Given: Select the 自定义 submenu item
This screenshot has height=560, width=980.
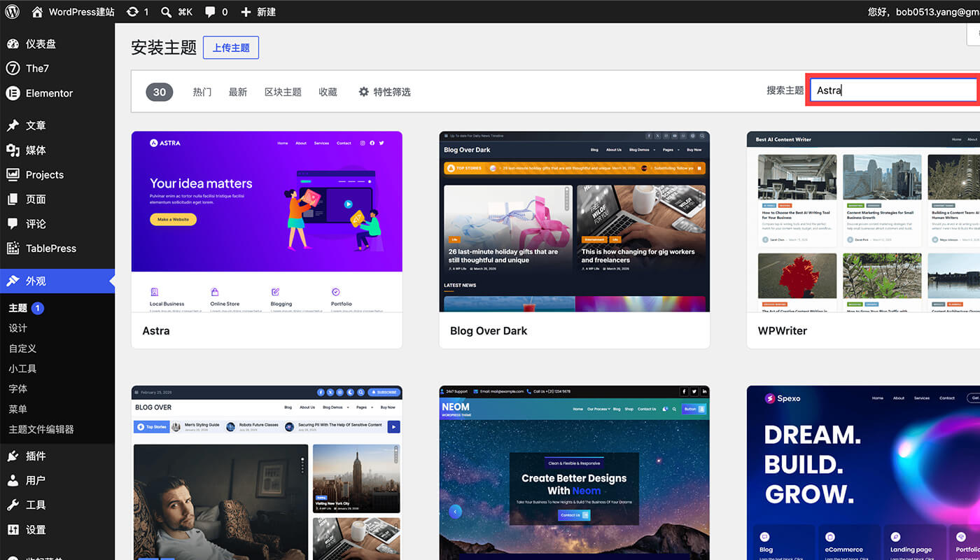Looking at the screenshot, I should point(22,349).
